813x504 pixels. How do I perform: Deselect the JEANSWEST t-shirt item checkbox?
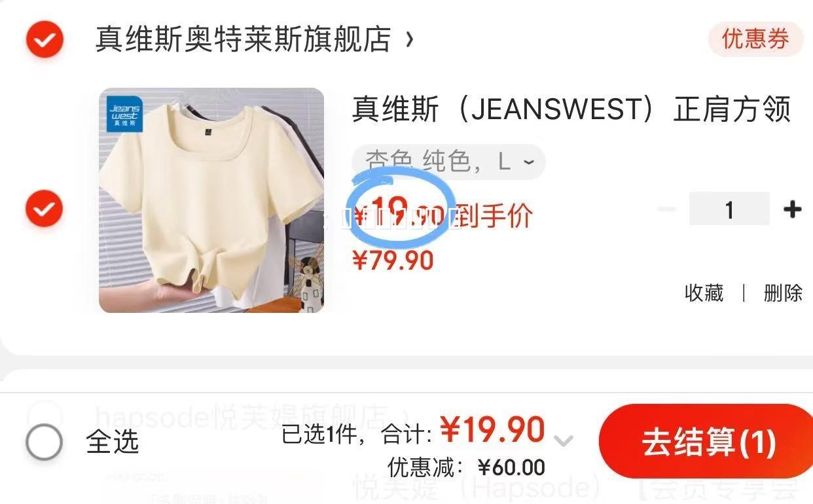(44, 209)
